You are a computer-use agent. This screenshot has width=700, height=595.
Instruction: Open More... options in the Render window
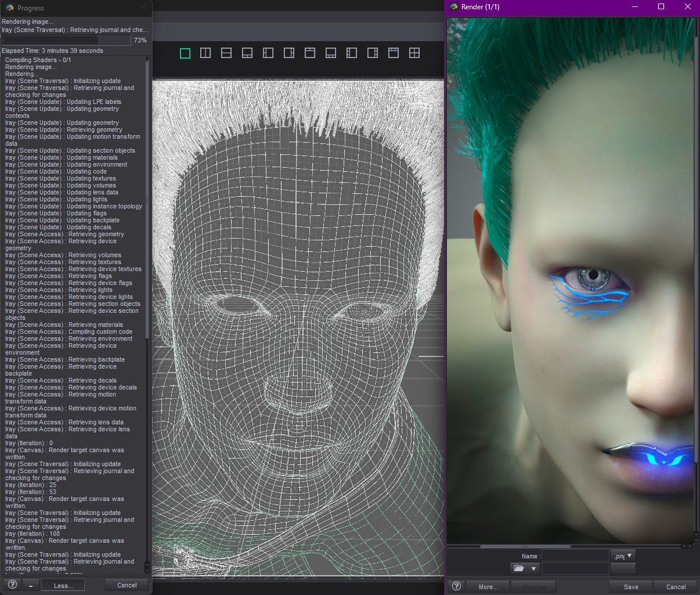(488, 587)
